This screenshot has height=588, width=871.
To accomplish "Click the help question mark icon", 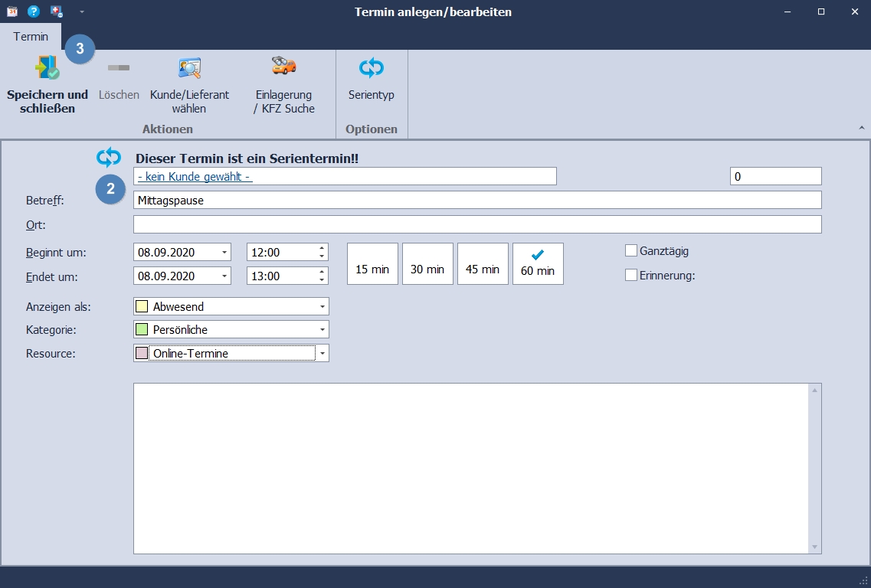I will 34,11.
